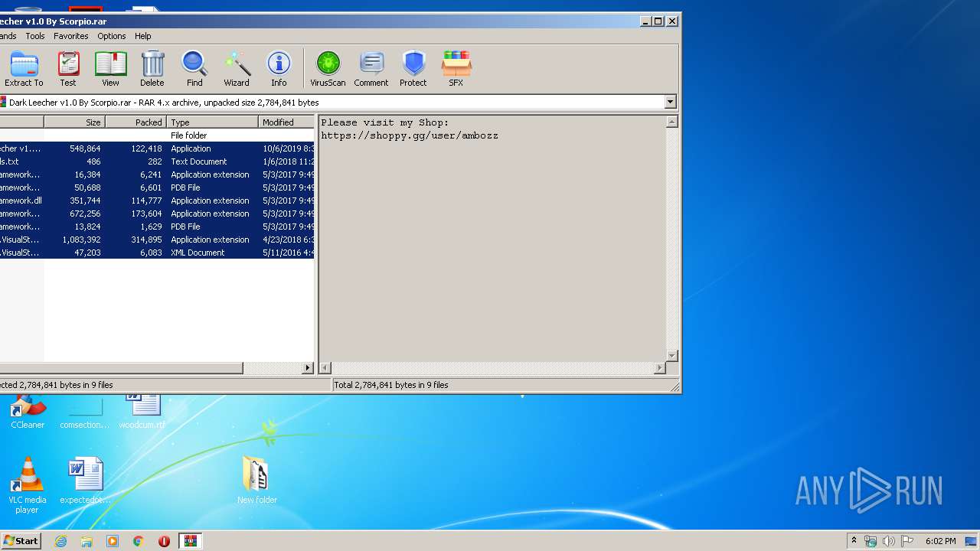Click the Delete trash can icon
The width and height of the screenshot is (980, 551).
tap(152, 69)
